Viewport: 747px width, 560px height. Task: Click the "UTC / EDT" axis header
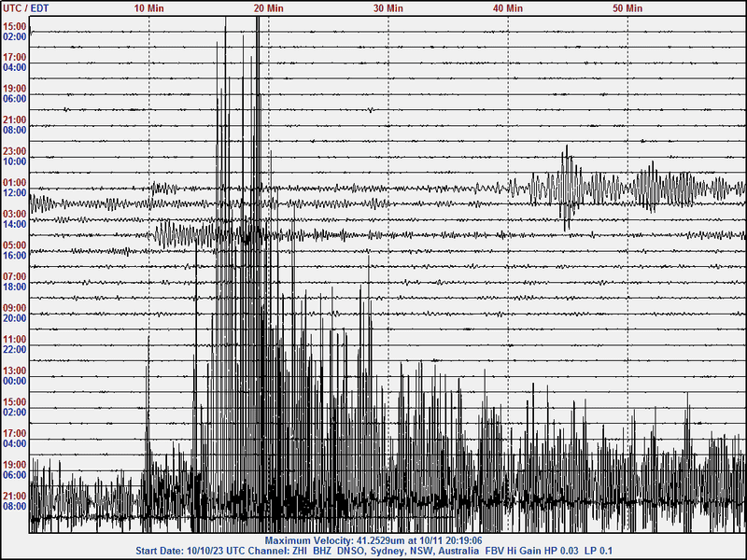[x=26, y=8]
